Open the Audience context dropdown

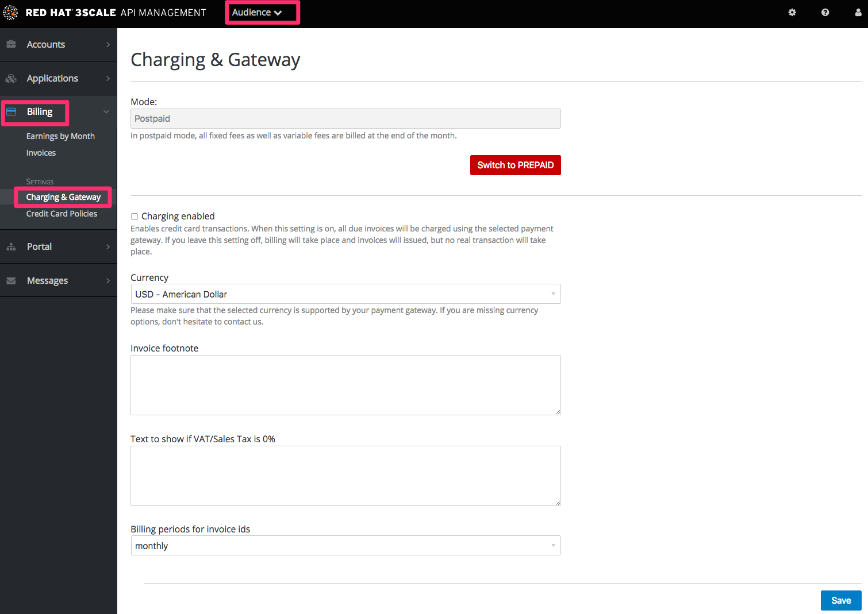click(257, 13)
